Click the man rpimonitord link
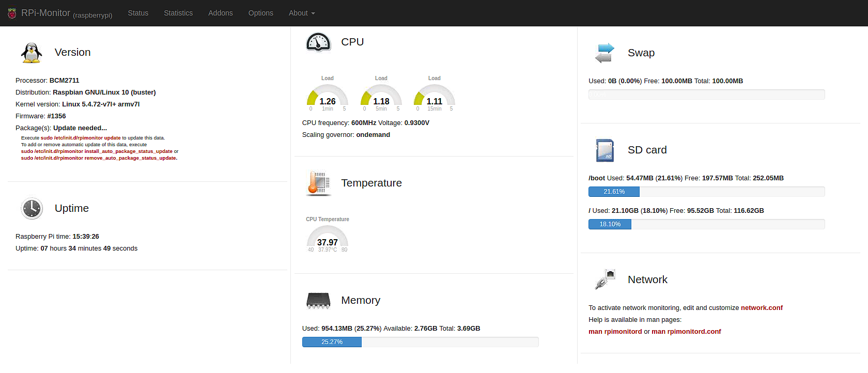Viewport: 868px width, 373px height. 615,332
